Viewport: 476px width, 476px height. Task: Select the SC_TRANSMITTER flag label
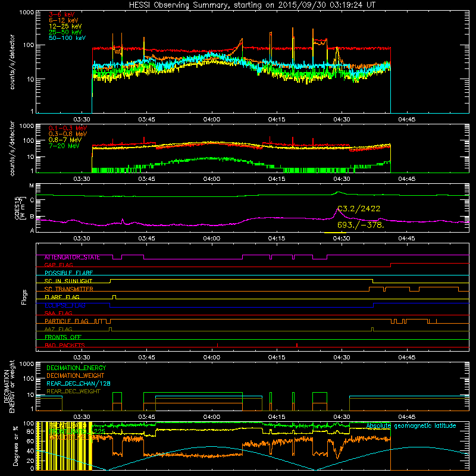click(x=68, y=289)
